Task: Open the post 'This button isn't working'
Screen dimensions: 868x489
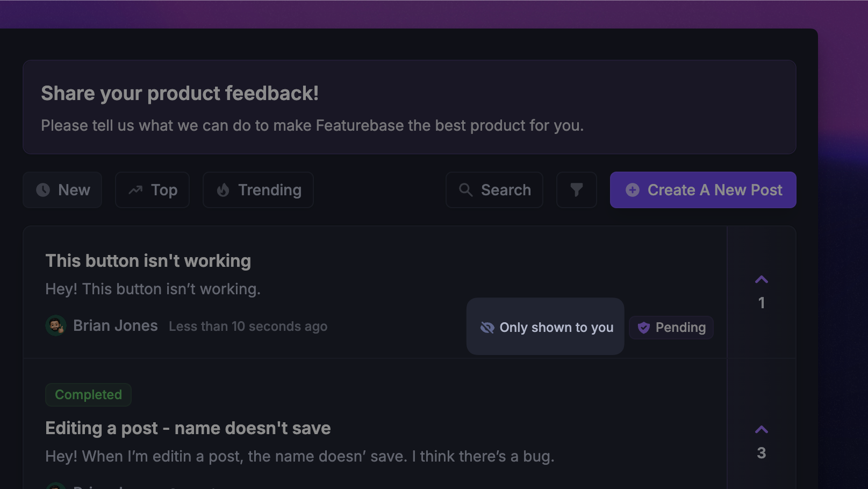Action: pos(148,260)
